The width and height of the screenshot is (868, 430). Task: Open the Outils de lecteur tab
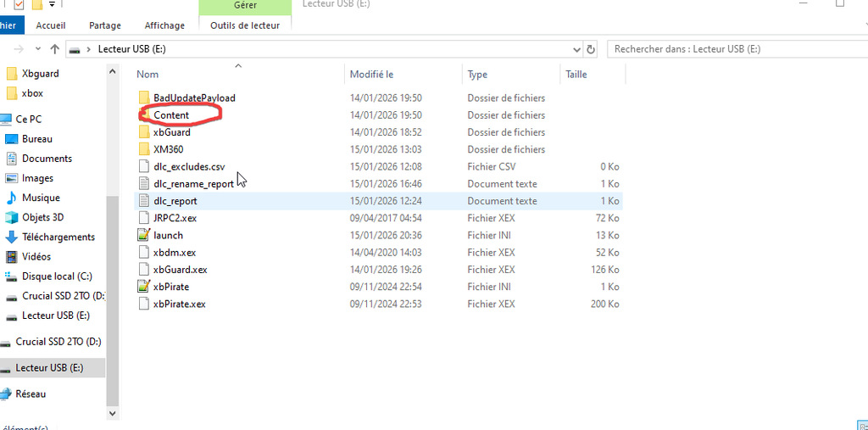pyautogui.click(x=245, y=25)
